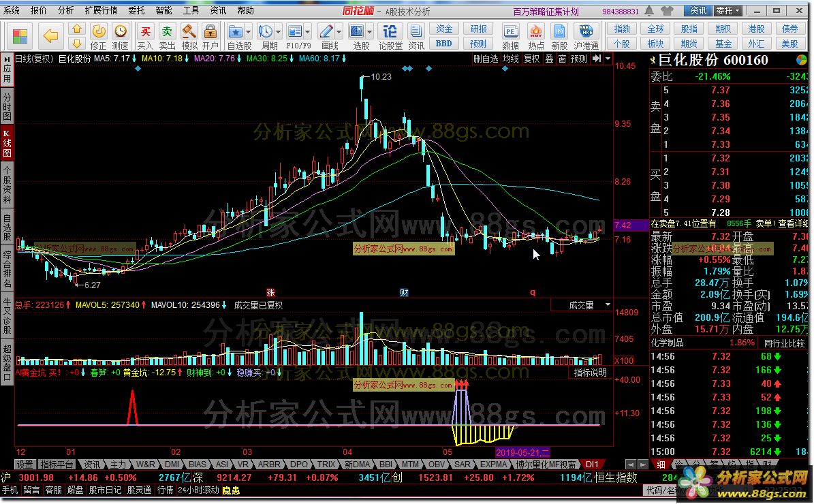Click the 财 marker under chart
814x504 pixels.
coord(403,293)
